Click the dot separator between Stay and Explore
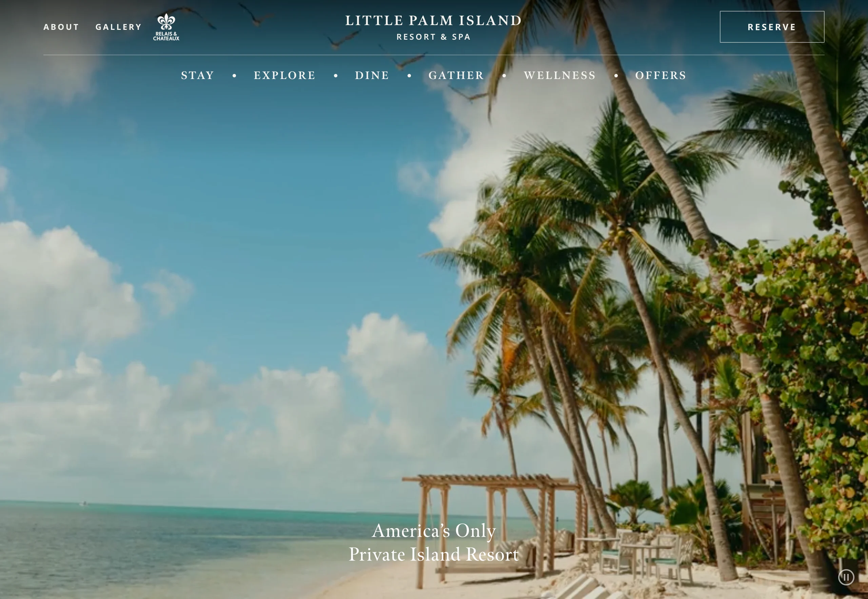Screen dimensions: 868x599 coord(234,76)
